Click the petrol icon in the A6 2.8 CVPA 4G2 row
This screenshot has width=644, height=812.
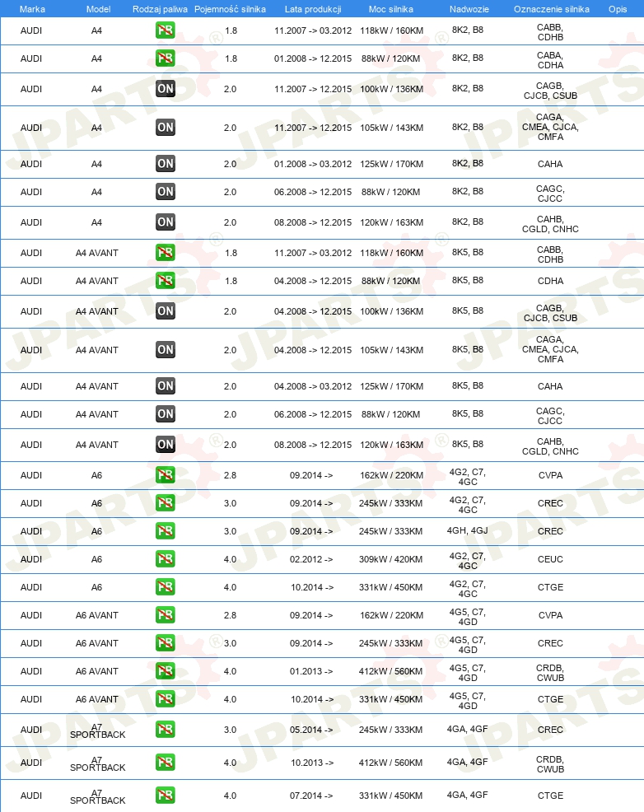[166, 475]
